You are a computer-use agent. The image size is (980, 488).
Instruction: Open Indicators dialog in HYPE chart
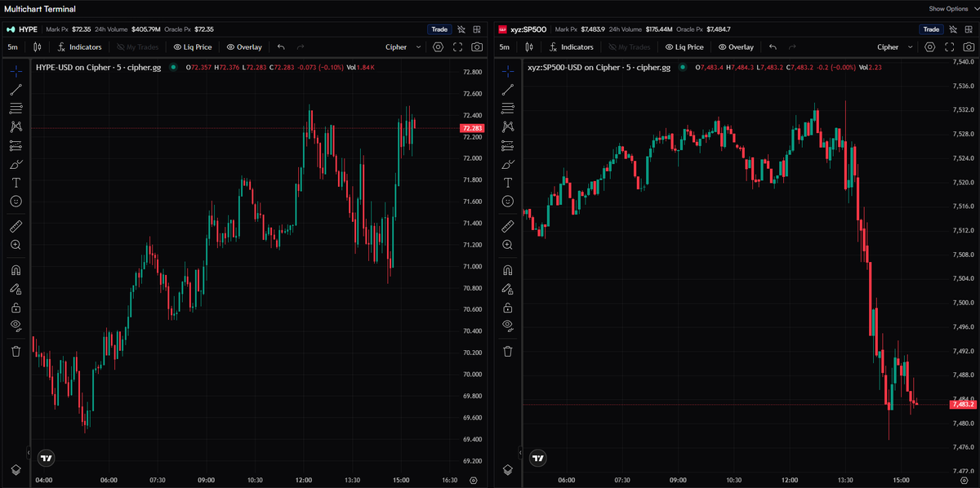pos(79,47)
